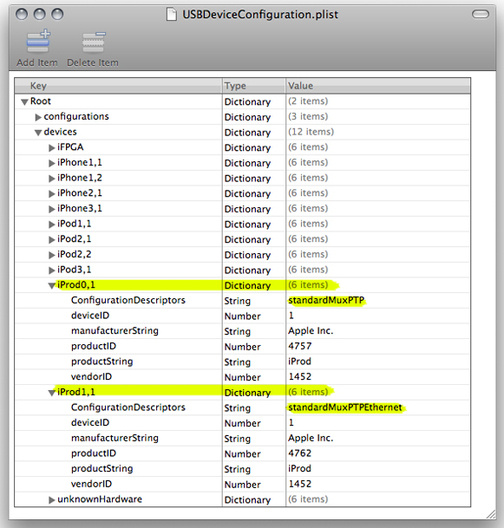Screen dimensions: 504x528
Task: Expand the iPhone3,1 entry
Action: tap(52, 209)
